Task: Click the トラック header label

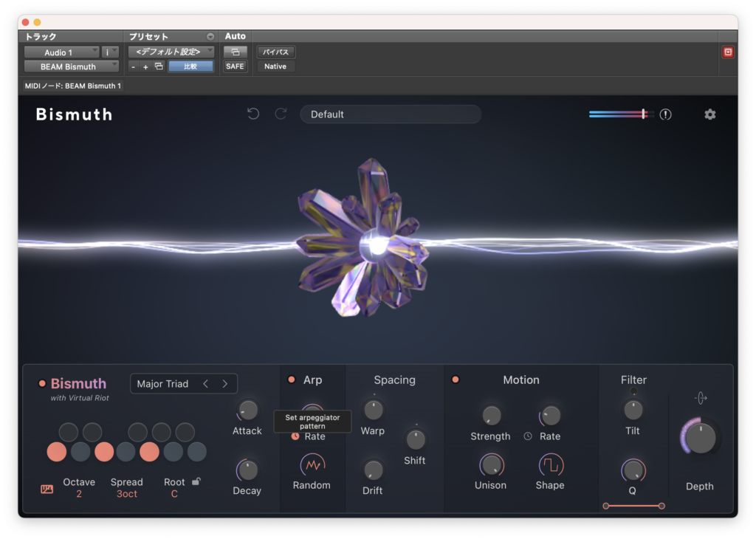Action: pyautogui.click(x=41, y=37)
